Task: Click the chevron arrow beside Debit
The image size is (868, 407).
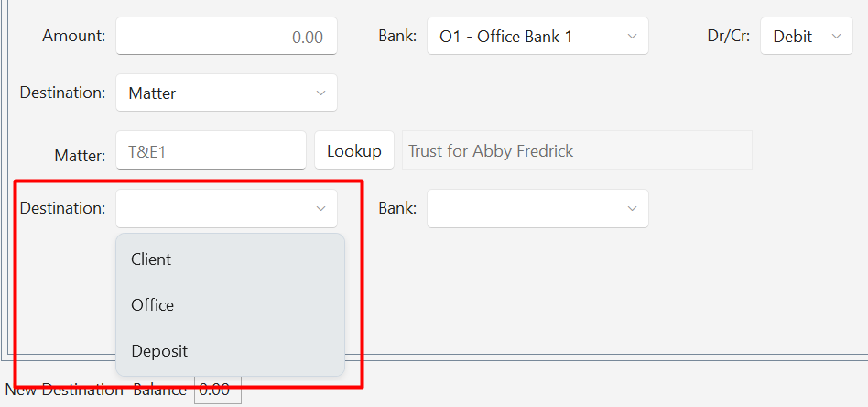Action: point(835,37)
